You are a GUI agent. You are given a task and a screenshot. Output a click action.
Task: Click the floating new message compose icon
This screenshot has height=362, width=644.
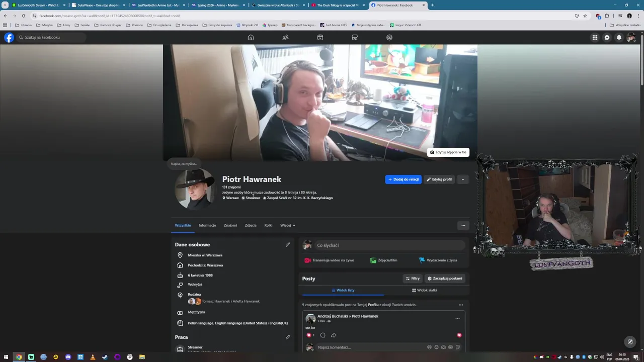coord(630,342)
